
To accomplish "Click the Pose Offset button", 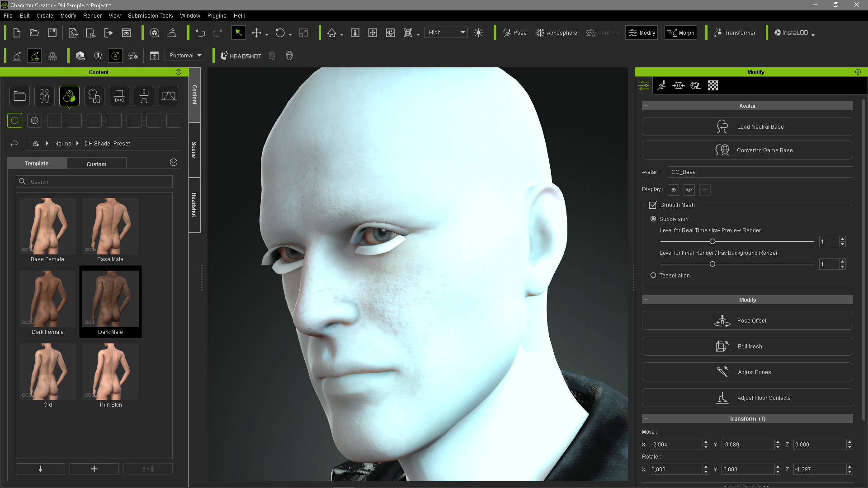I will pyautogui.click(x=747, y=320).
